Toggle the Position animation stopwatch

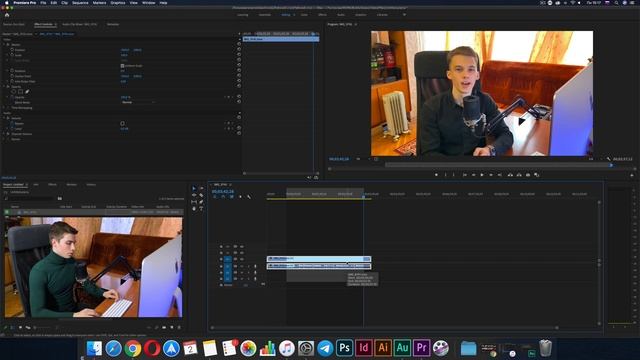point(12,50)
